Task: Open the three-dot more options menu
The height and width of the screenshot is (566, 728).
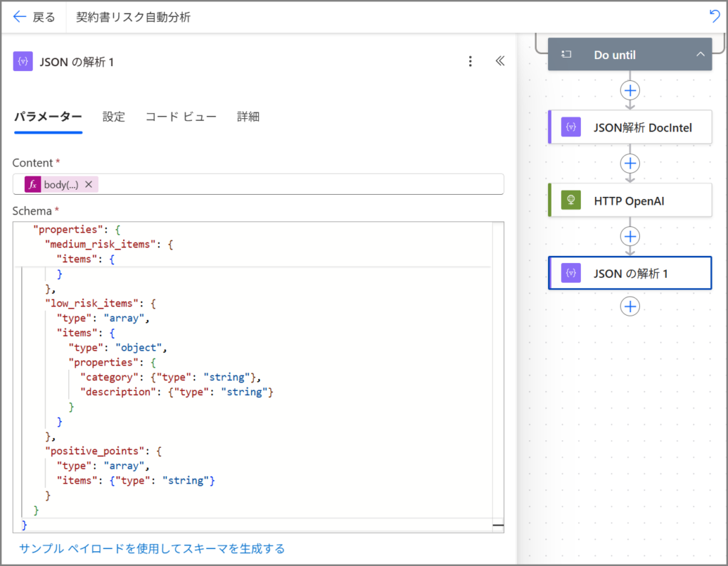Action: [470, 62]
